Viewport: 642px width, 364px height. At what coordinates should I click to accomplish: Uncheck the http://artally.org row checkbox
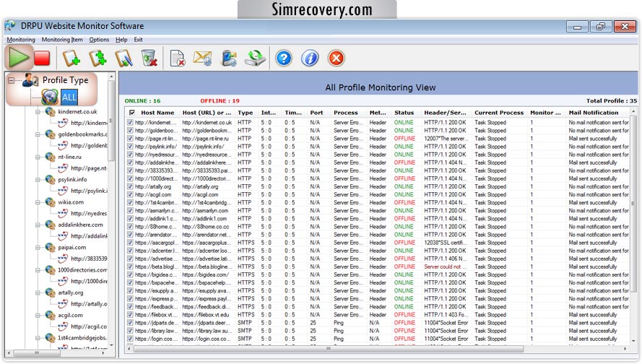pyautogui.click(x=130, y=187)
